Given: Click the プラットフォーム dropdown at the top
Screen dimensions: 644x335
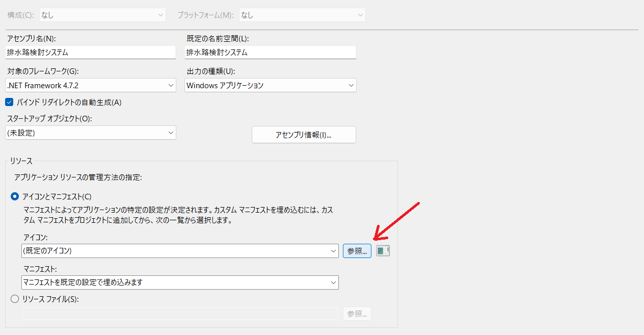Looking at the screenshot, I should (302, 15).
